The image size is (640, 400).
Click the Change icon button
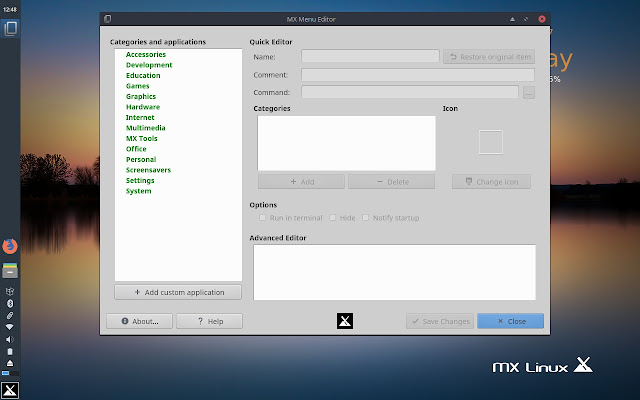pos(491,182)
